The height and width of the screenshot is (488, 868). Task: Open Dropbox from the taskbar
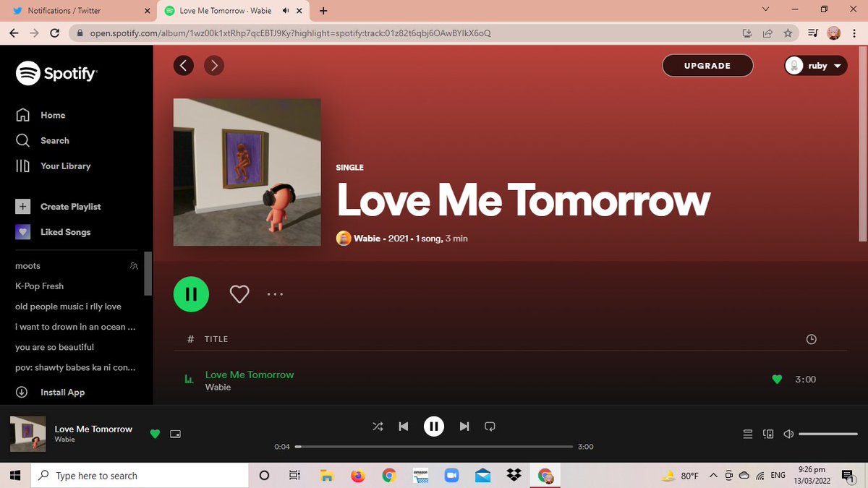click(514, 476)
